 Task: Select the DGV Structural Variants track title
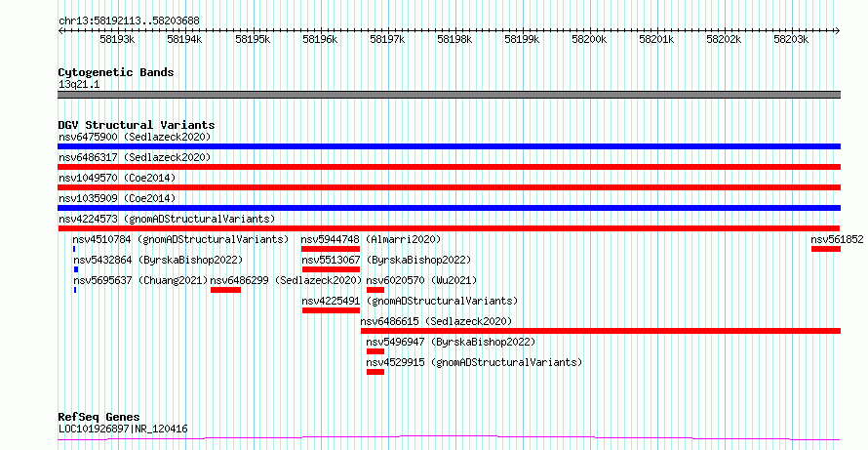point(137,125)
